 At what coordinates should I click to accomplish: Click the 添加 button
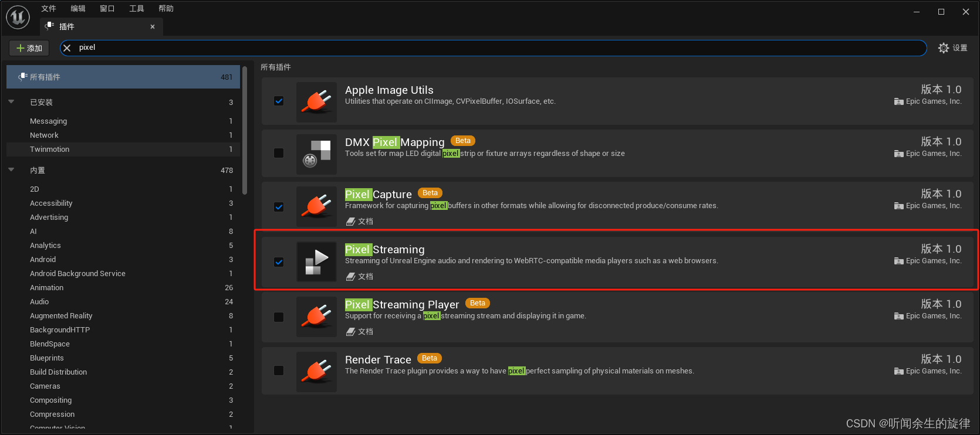point(29,48)
